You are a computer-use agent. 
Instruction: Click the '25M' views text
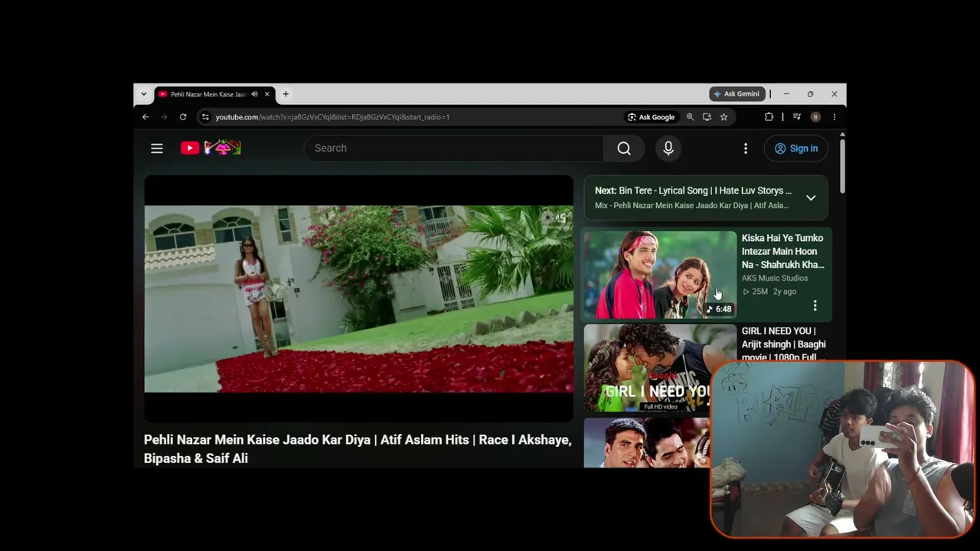pyautogui.click(x=759, y=292)
